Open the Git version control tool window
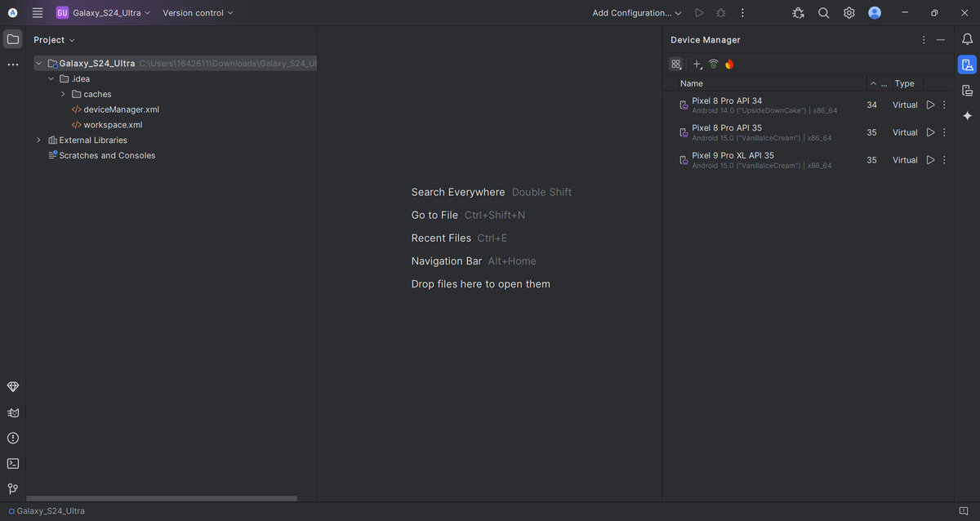980x521 pixels. pos(13,488)
